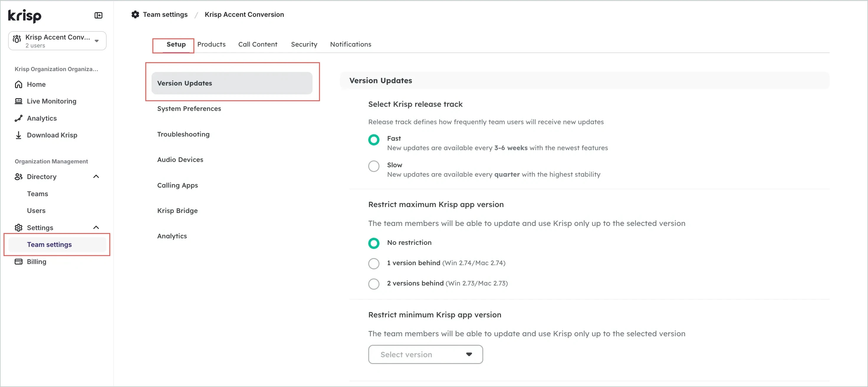This screenshot has height=387, width=868.
Task: Select the Slow release track option
Action: [374, 166]
